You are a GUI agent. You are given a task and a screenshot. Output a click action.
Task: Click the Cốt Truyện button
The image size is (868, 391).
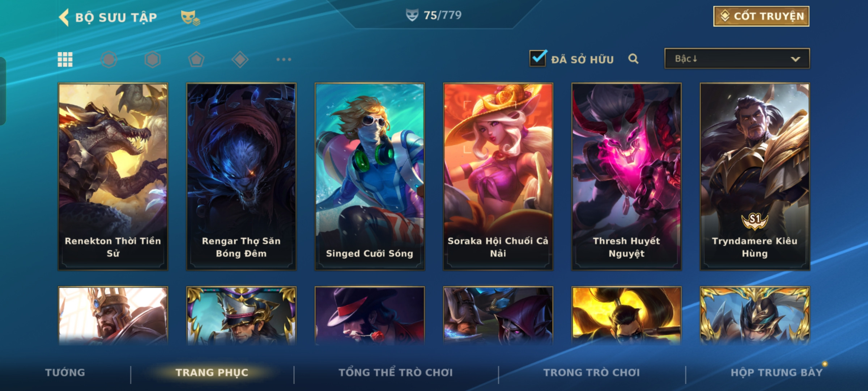click(761, 16)
